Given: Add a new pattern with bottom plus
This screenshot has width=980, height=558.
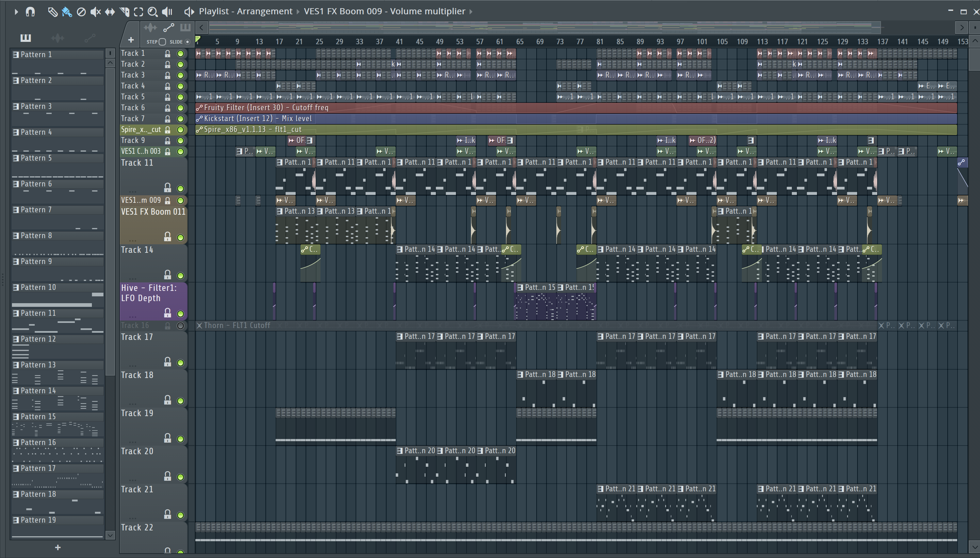Looking at the screenshot, I should [58, 548].
